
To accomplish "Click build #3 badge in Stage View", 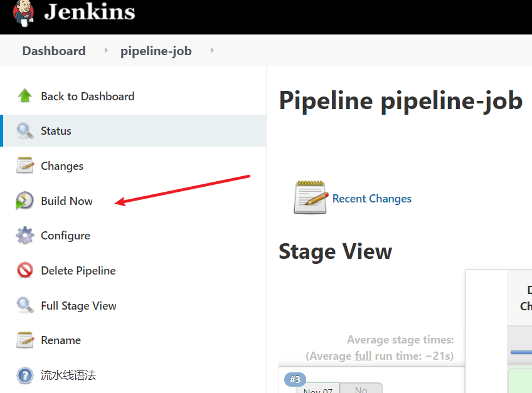I will pos(295,379).
